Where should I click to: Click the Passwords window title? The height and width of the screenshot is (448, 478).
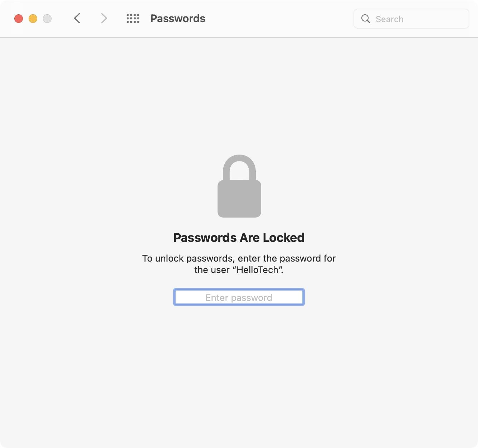pos(177,18)
